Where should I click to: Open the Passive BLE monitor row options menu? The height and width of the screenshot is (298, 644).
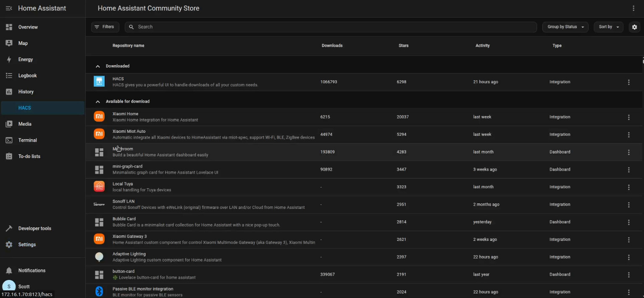pos(629,292)
